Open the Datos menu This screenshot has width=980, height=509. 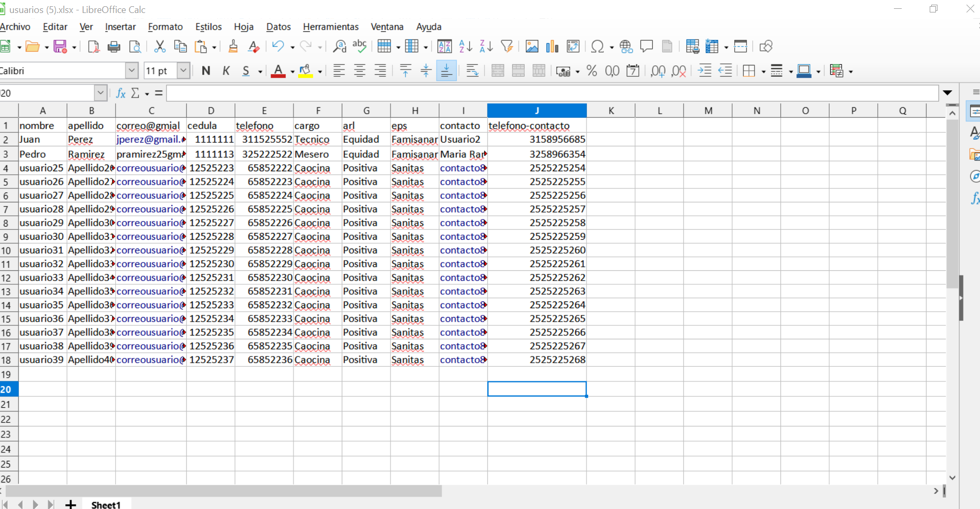point(278,27)
